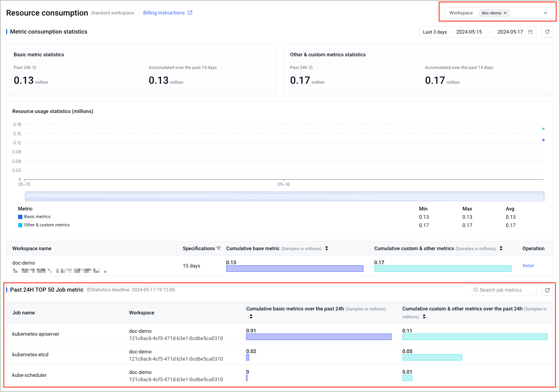This screenshot has width=560, height=392.
Task: Click the external link icon beside Billing instructions
Action: pos(190,13)
